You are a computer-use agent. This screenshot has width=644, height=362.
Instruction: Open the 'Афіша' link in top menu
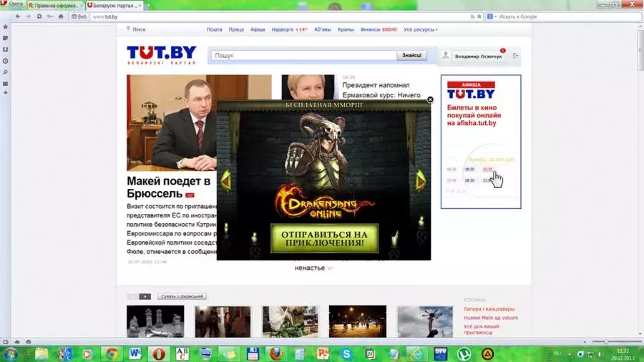(x=258, y=29)
